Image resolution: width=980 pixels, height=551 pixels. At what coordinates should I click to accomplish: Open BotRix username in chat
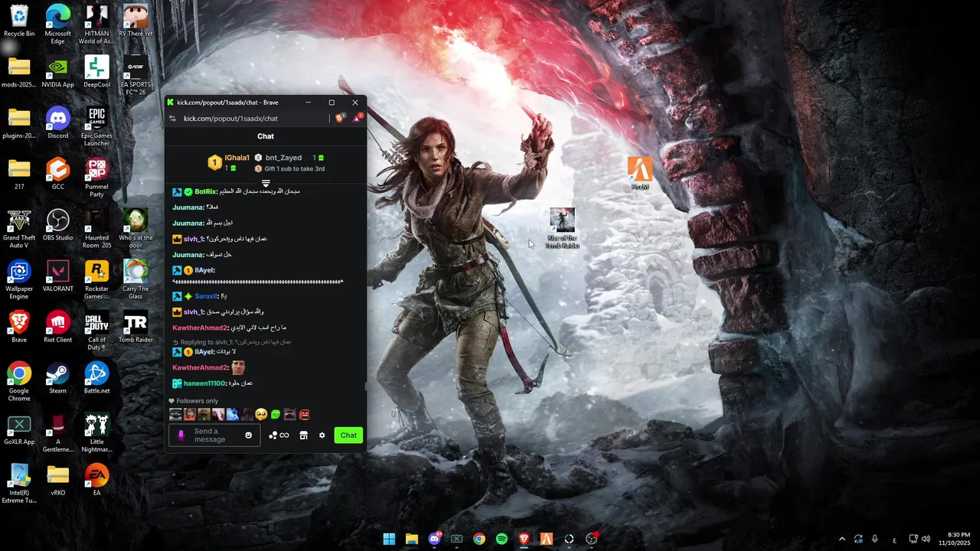point(206,191)
